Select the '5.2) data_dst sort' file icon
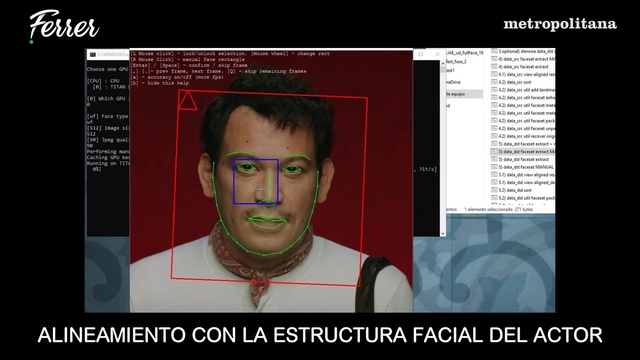 494,190
